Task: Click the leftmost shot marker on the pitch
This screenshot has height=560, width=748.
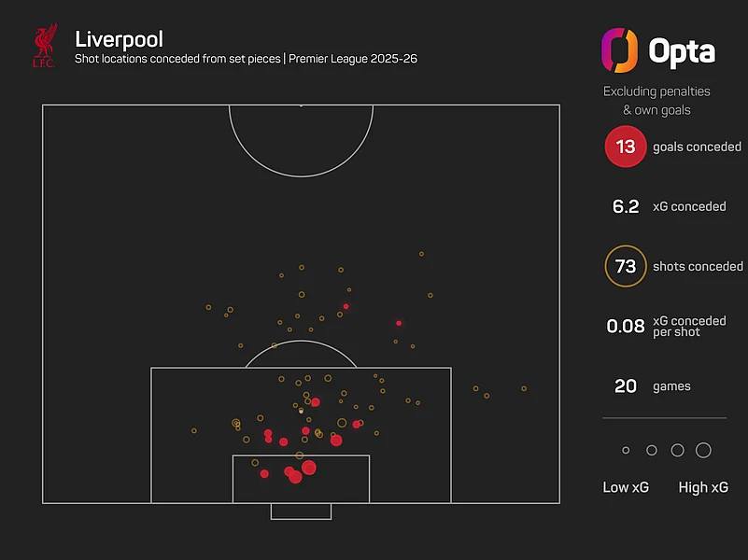Action: 194,430
